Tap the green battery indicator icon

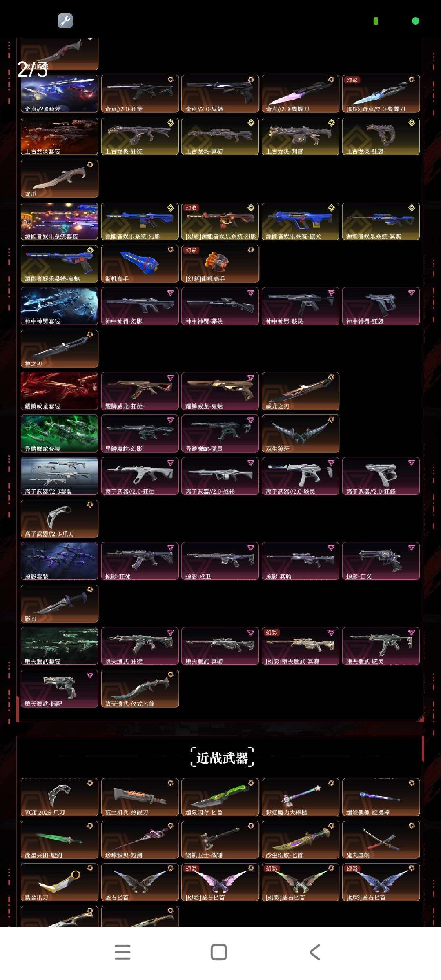pyautogui.click(x=376, y=21)
